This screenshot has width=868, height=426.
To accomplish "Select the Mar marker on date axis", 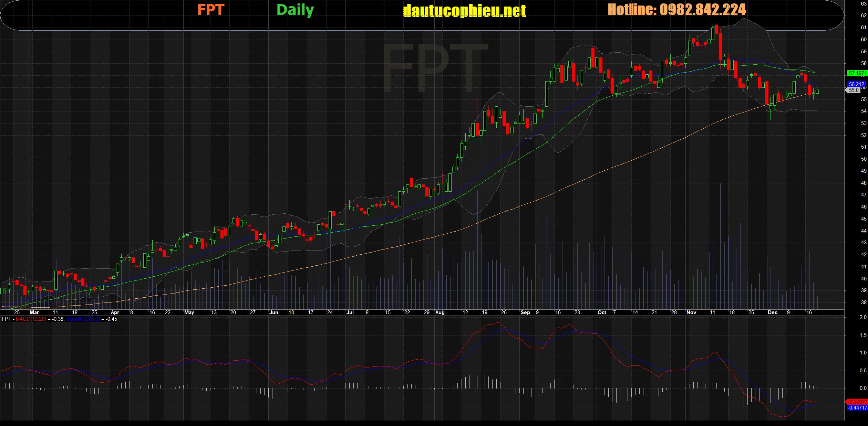I will point(34,312).
